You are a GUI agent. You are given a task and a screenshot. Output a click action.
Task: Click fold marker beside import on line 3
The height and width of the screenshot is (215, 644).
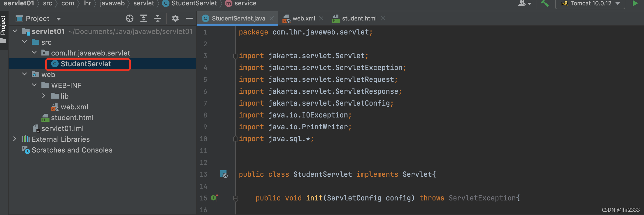(x=235, y=56)
